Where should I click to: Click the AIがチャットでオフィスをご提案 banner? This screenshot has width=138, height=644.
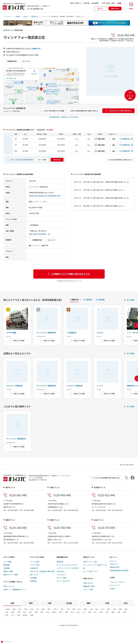point(109,23)
